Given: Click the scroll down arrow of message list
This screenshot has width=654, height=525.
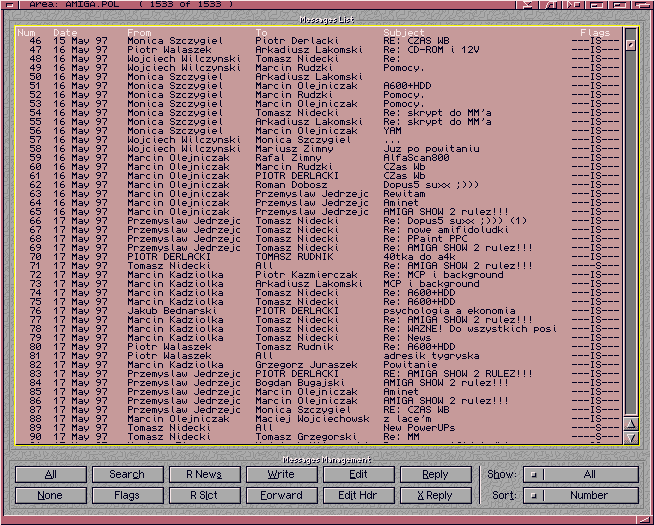Looking at the screenshot, I should 630,436.
